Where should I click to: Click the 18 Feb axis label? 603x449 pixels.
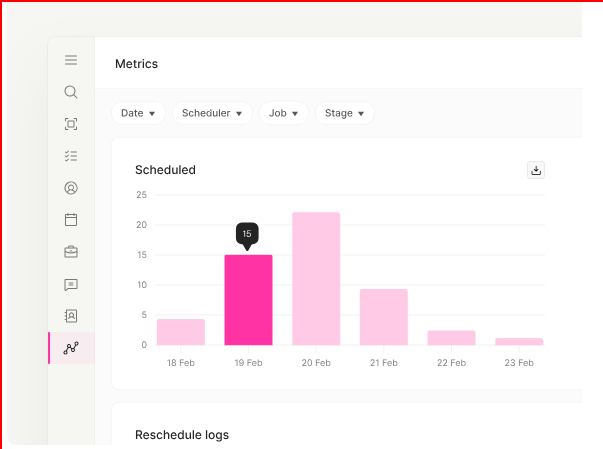pos(181,363)
